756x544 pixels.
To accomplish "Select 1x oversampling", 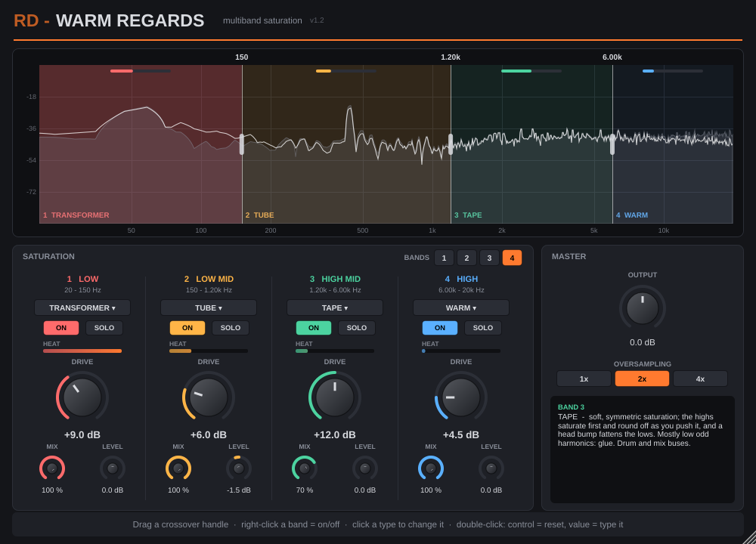I will [584, 379].
